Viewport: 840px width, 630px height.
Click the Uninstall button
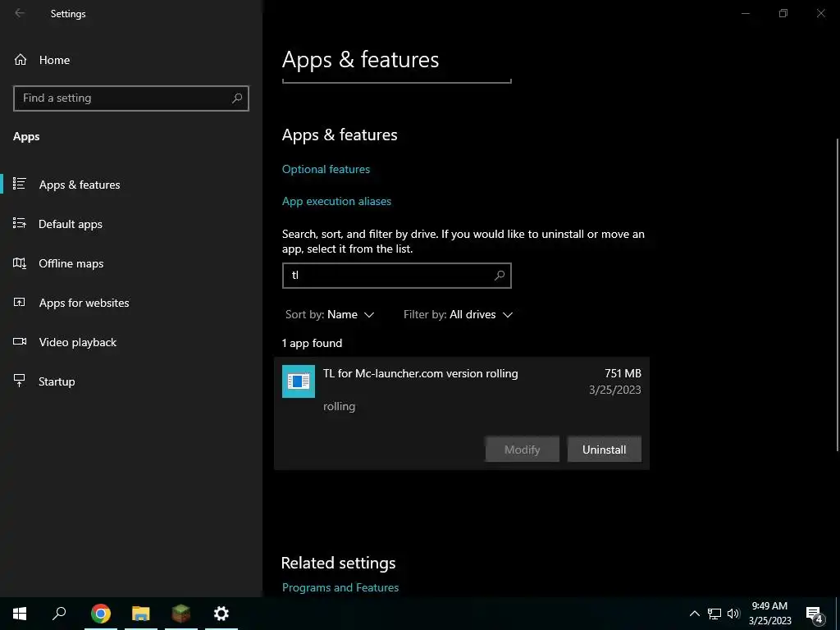tap(605, 450)
